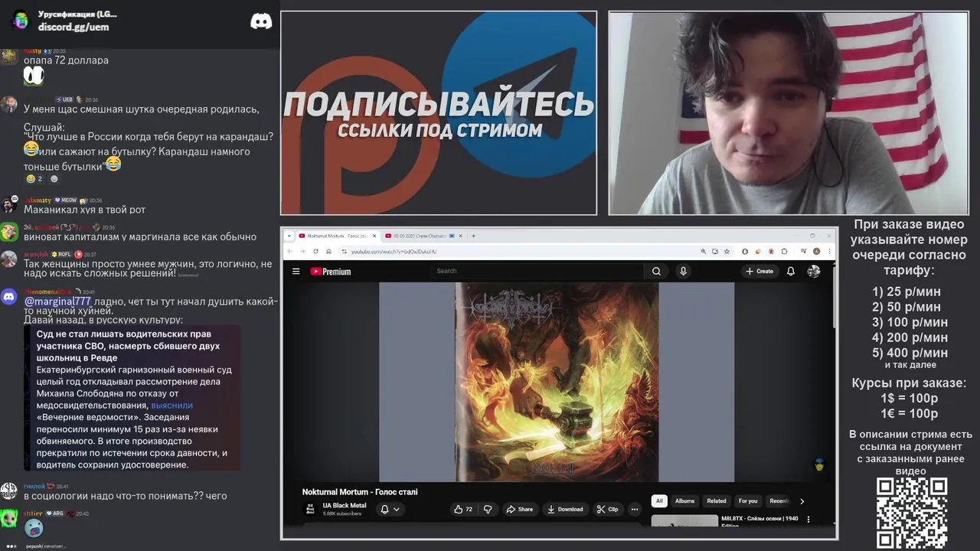Click the Discord logo in the overlay header
Image resolution: width=980 pixels, height=551 pixels.
point(261,21)
